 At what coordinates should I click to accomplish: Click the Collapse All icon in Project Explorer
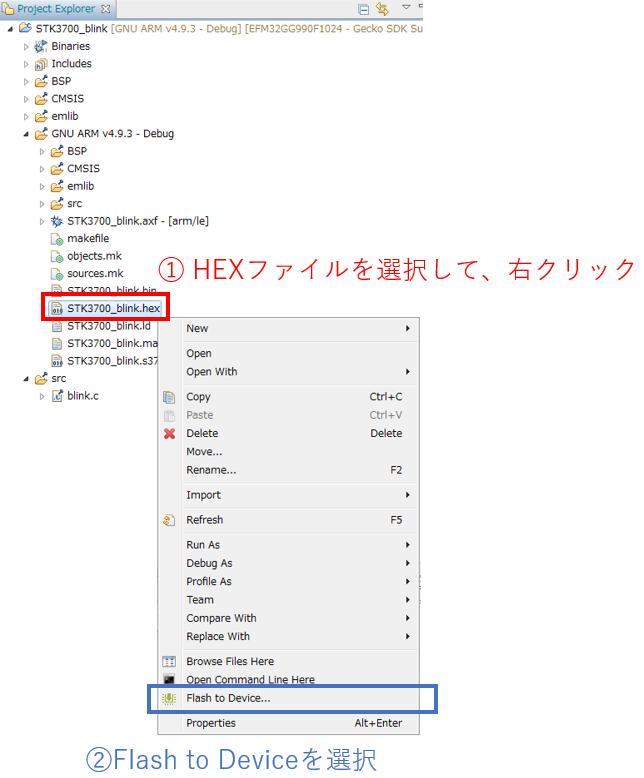pos(362,9)
